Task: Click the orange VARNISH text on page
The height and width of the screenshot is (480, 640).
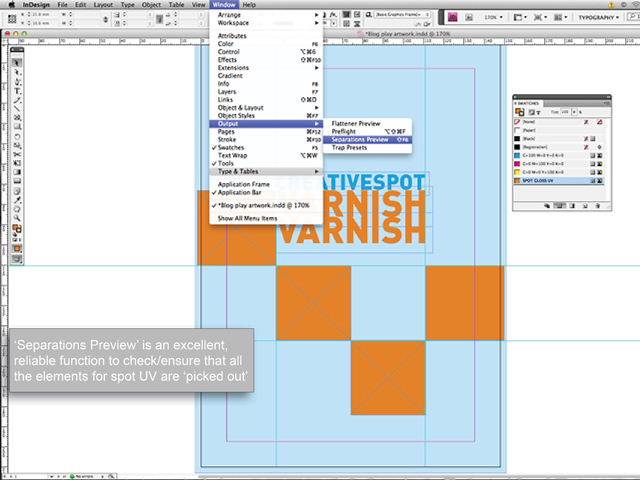Action: click(353, 233)
